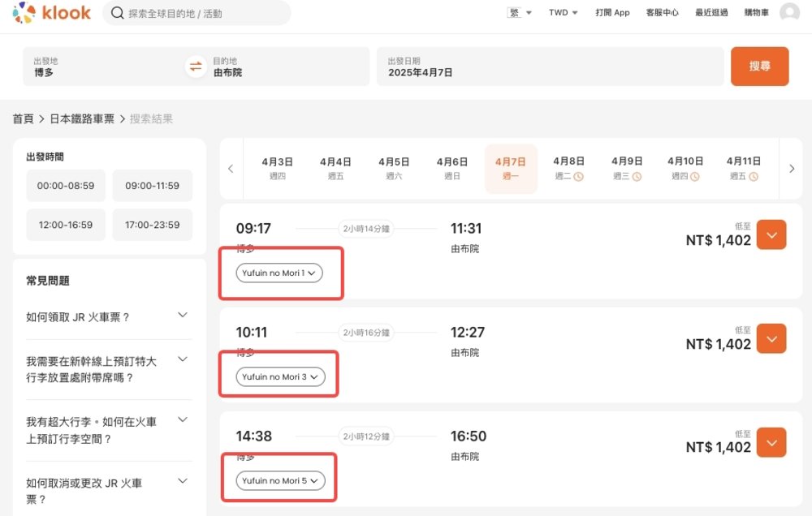Click the orange 搜尋 search button
The height and width of the screenshot is (516, 812).
(x=759, y=67)
